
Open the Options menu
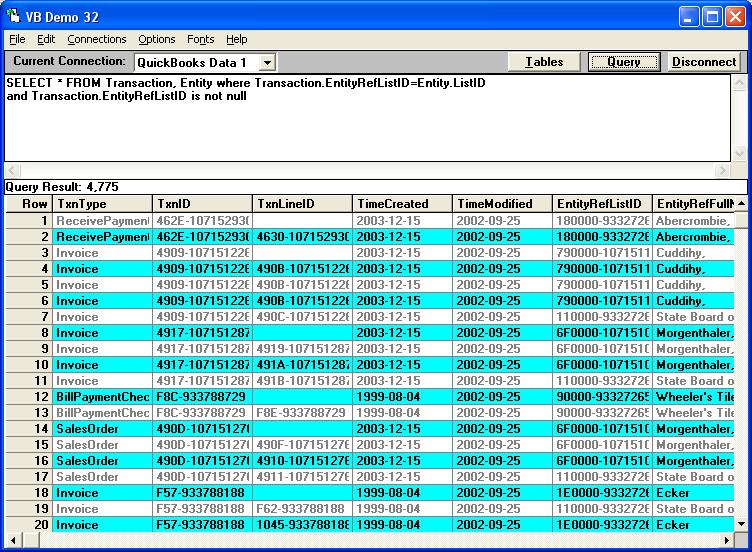tap(157, 39)
